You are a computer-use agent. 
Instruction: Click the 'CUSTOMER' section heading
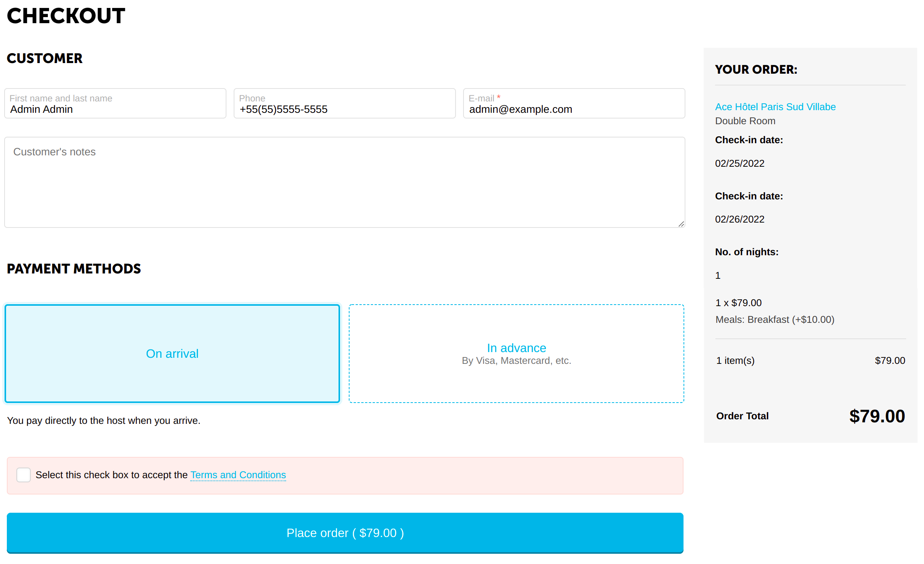(x=45, y=58)
